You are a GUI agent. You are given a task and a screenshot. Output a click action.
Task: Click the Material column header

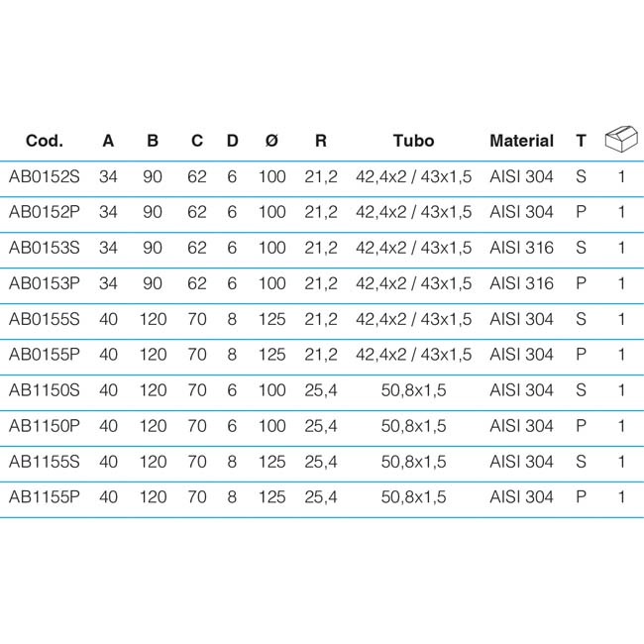(521, 141)
